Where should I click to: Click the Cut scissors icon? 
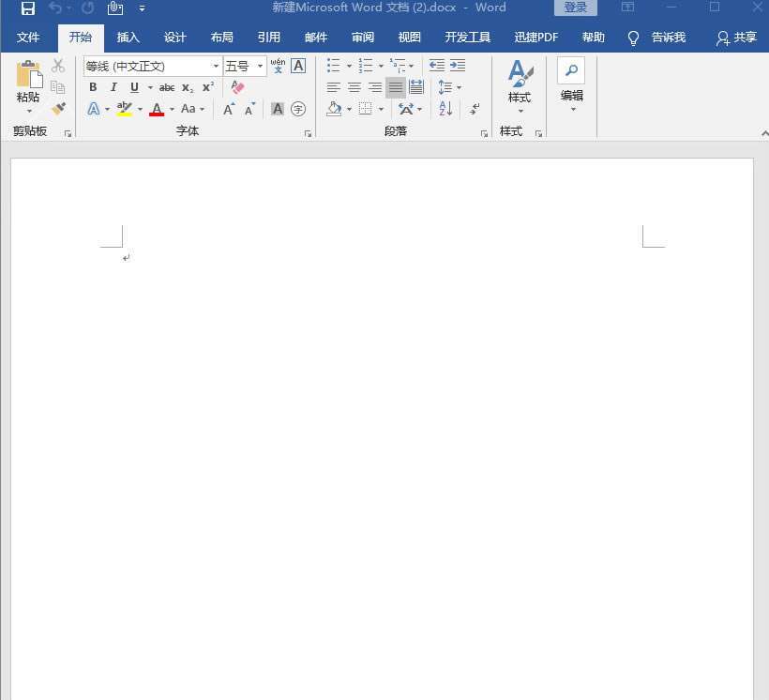point(58,66)
